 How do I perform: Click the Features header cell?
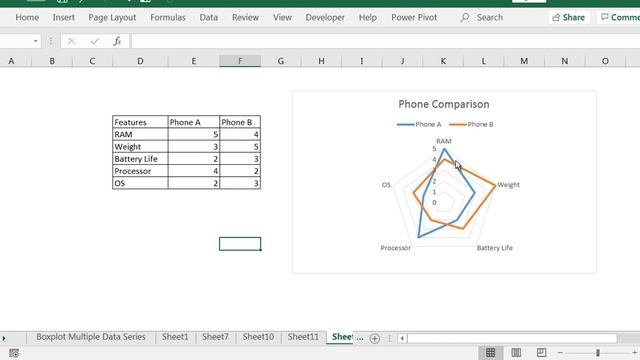(x=140, y=122)
